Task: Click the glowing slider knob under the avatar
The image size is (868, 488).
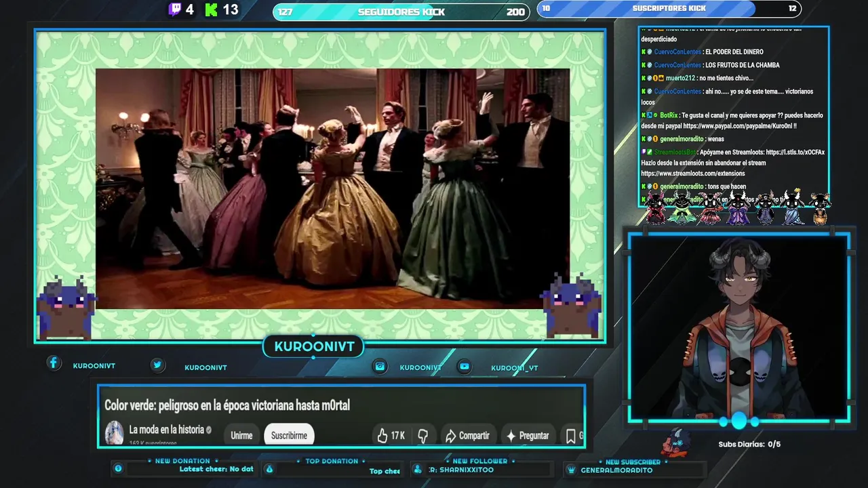Action: pyautogui.click(x=738, y=421)
